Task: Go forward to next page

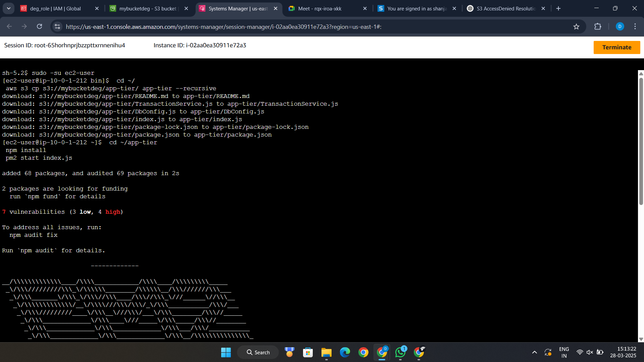Action: click(24, 27)
